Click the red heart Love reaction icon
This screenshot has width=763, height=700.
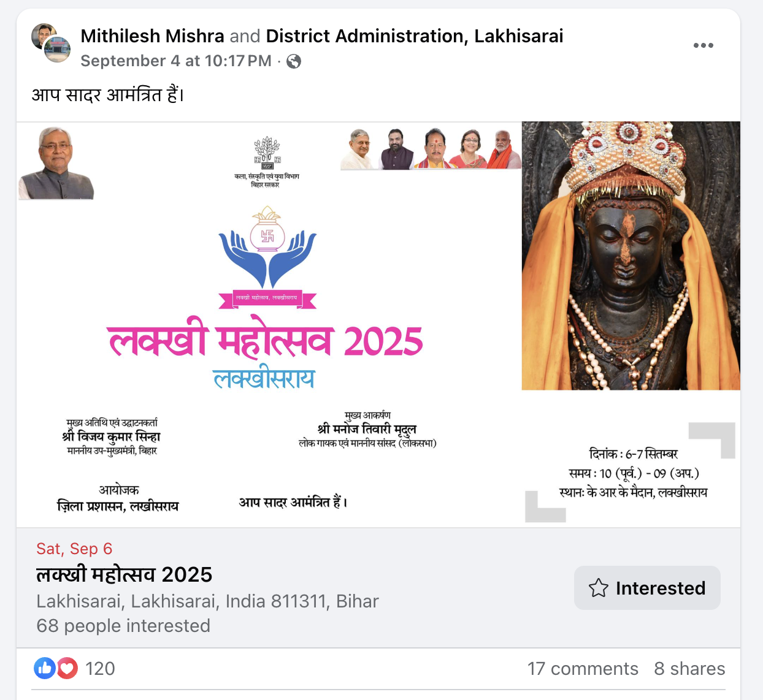click(67, 668)
